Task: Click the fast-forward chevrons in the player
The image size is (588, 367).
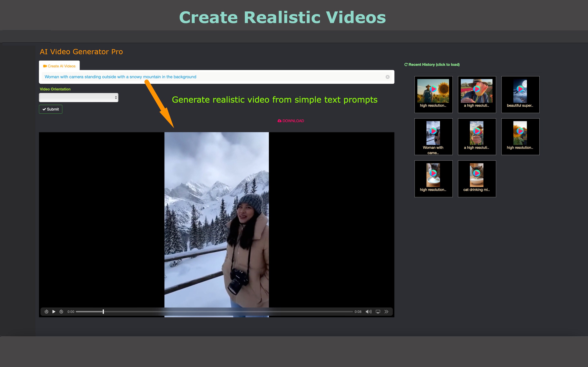Action: coord(386,312)
